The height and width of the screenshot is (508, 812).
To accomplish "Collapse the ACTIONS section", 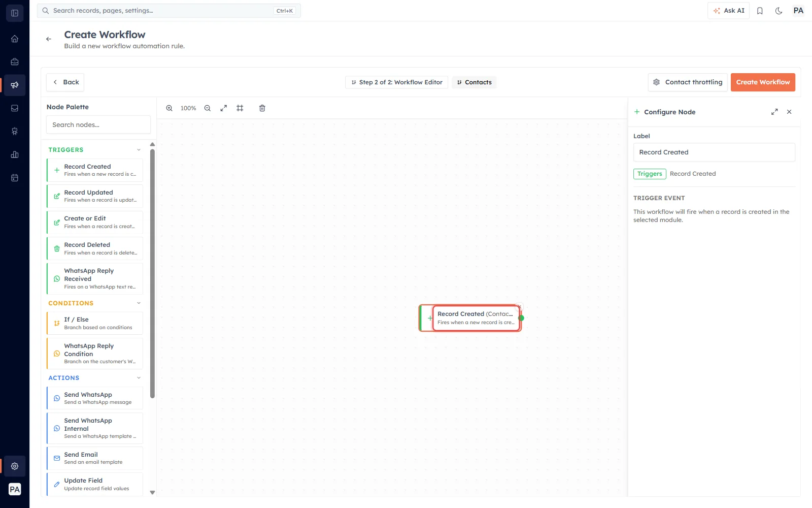I will (x=139, y=378).
